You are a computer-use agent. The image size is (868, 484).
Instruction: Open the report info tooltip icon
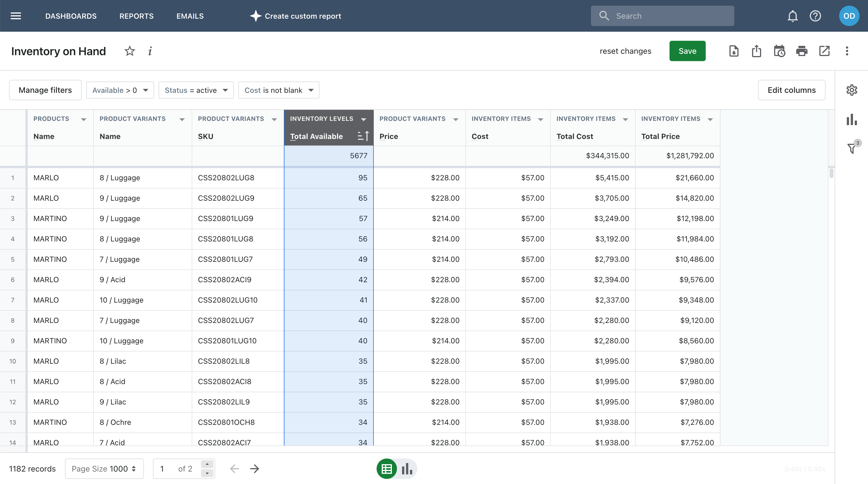point(150,51)
